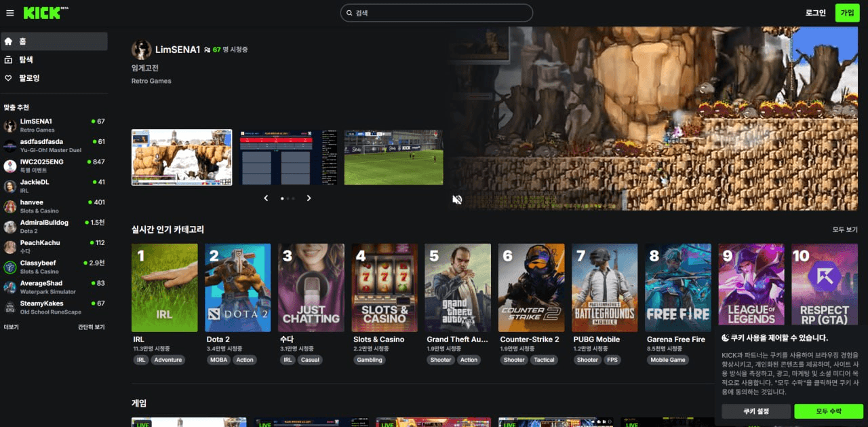Click the 팔로잉 heart icon
The width and height of the screenshot is (868, 427).
[x=8, y=78]
